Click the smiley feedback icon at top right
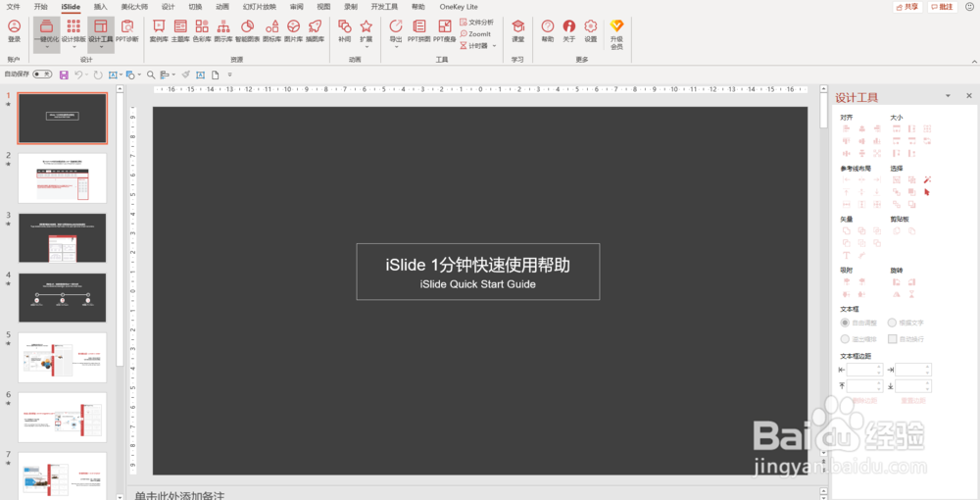The width and height of the screenshot is (980, 500). [x=969, y=7]
